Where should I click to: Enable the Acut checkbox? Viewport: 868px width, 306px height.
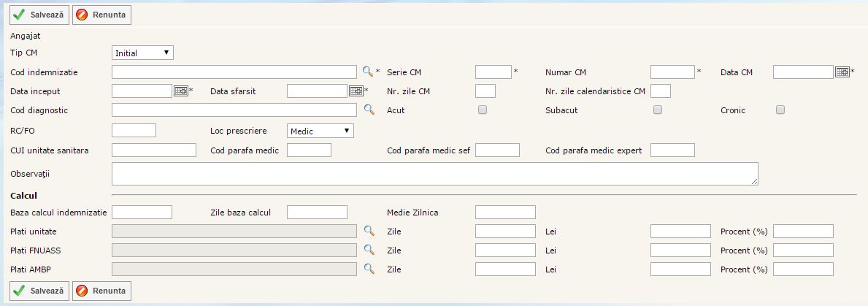point(482,110)
